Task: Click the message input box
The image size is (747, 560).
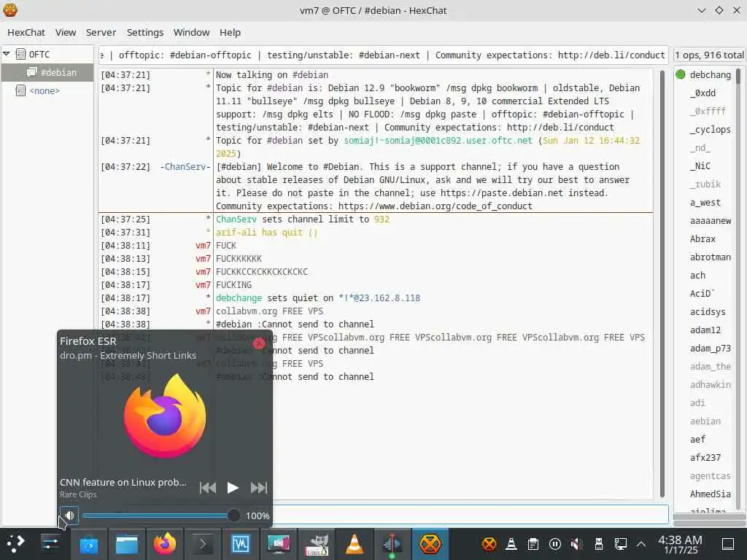Action: click(471, 515)
